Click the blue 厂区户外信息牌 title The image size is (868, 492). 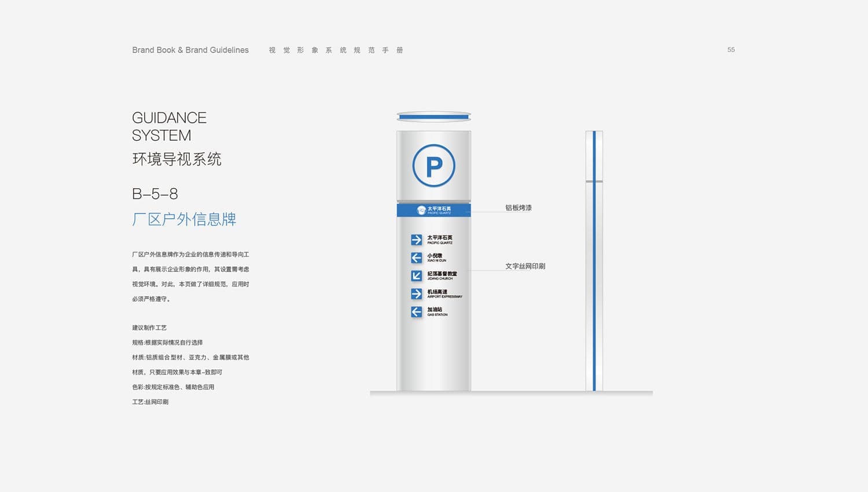tap(184, 219)
